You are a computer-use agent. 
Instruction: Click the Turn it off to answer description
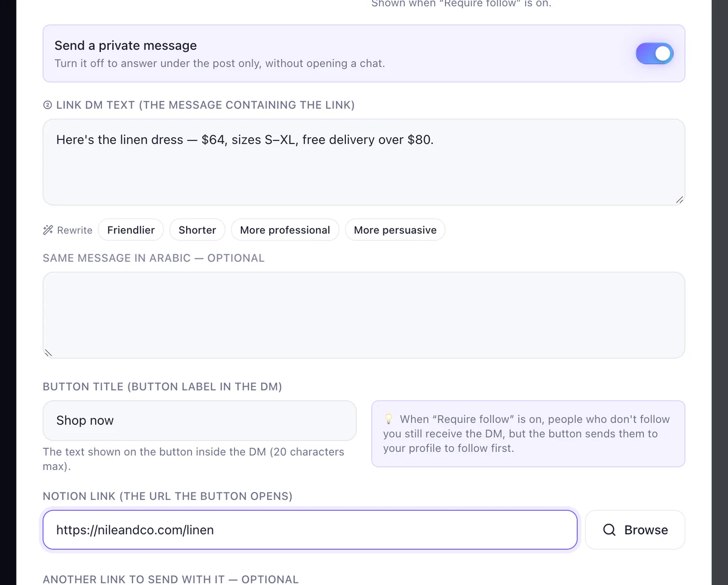219,63
